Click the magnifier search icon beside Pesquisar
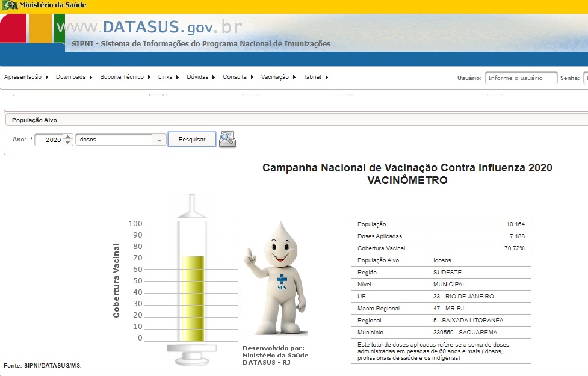Image resolution: width=588 pixels, height=376 pixels. pos(227,140)
